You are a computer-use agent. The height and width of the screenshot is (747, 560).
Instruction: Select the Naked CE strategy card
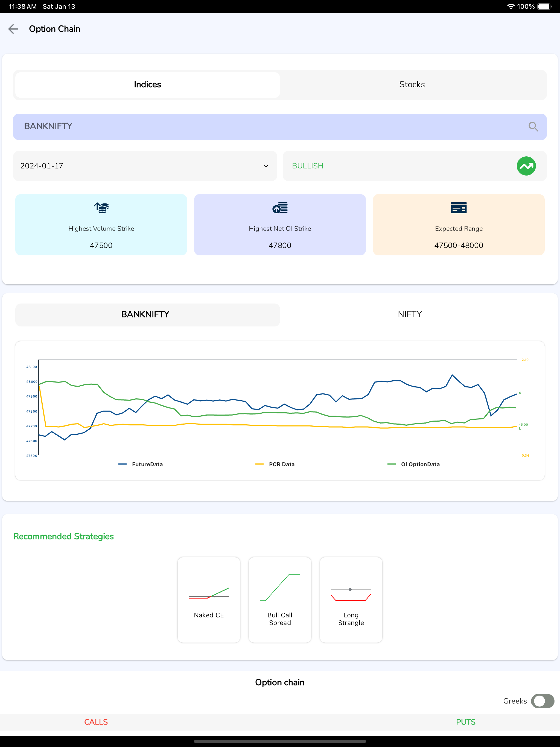pyautogui.click(x=209, y=600)
